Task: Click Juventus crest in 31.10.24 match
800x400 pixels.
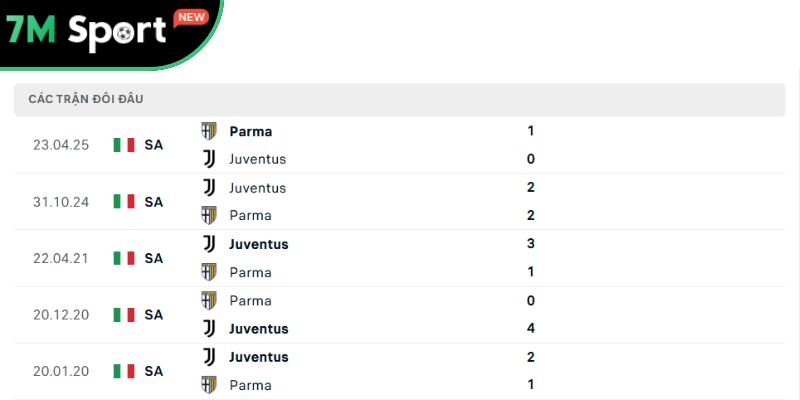Action: coord(209,188)
